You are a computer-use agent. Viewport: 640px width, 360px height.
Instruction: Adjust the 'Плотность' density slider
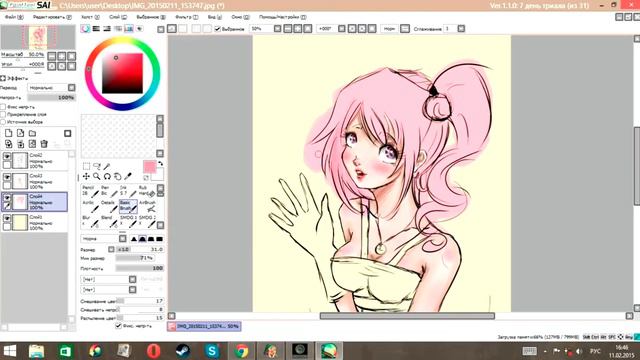(140, 268)
